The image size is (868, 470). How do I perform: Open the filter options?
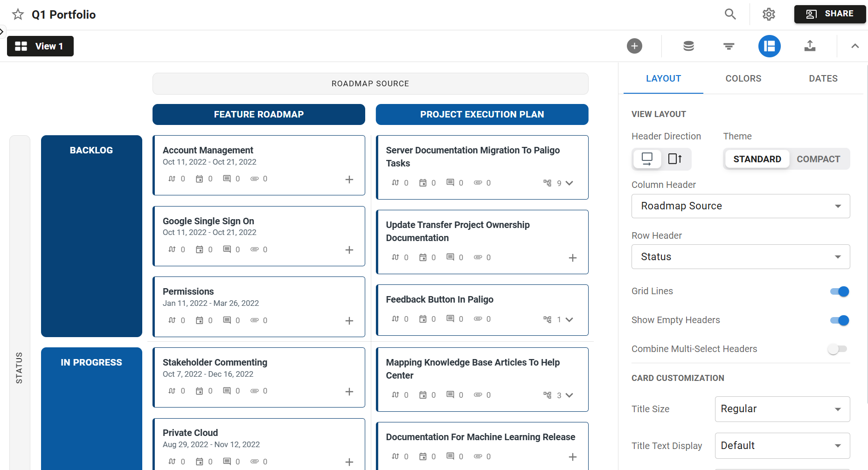729,46
